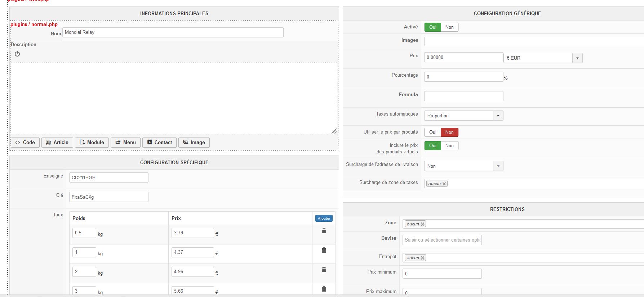Click the 1 kg weight field

[x=84, y=252]
